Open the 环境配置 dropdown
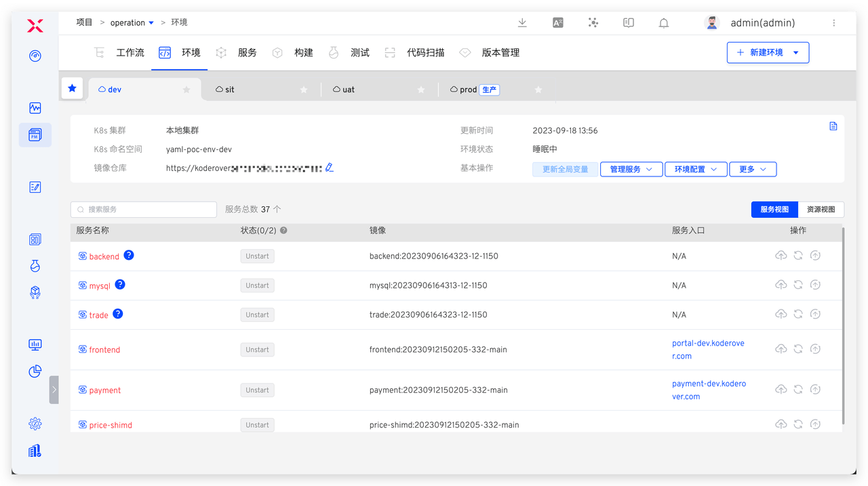 coord(696,169)
